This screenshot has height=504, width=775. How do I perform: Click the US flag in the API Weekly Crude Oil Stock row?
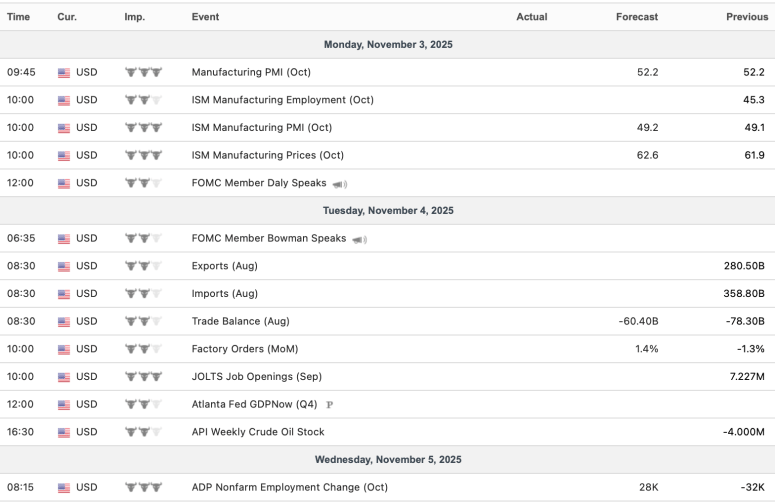click(x=64, y=432)
